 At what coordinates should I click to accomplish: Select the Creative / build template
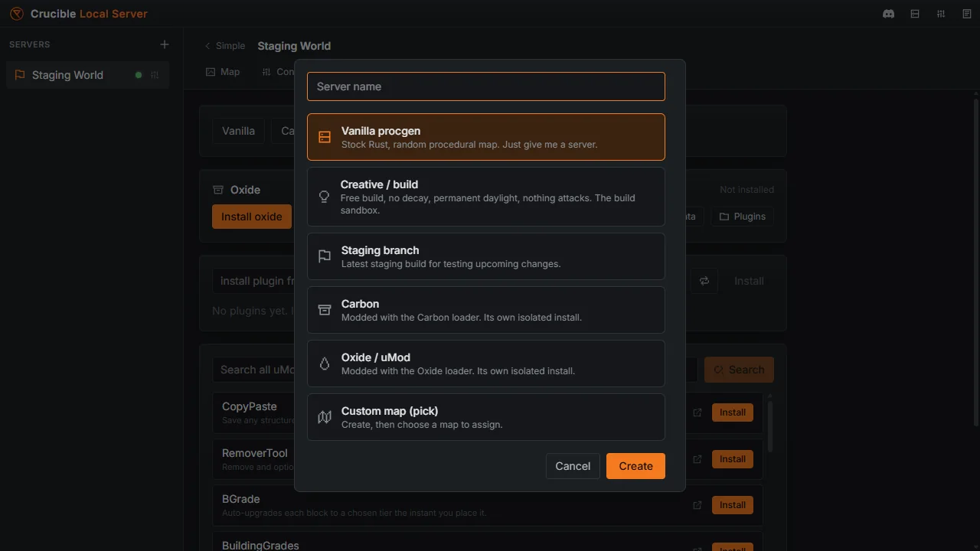tap(486, 197)
